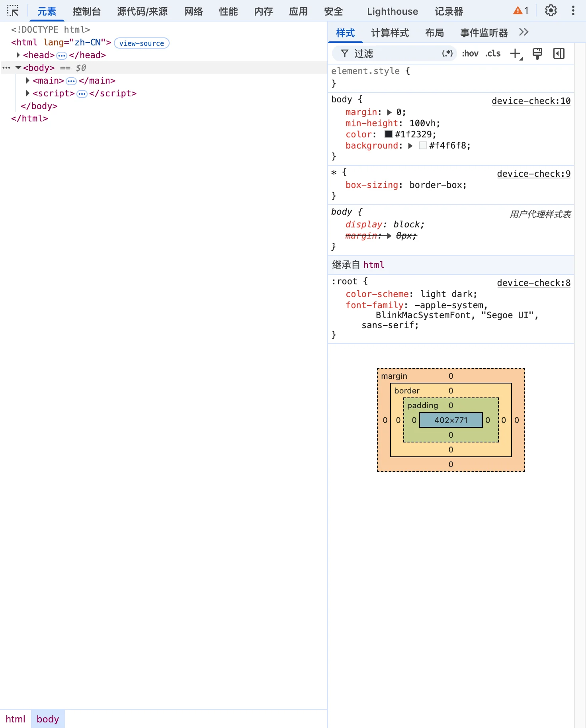Focus the 过滤 styles filter field
This screenshot has height=728, width=586.
395,54
